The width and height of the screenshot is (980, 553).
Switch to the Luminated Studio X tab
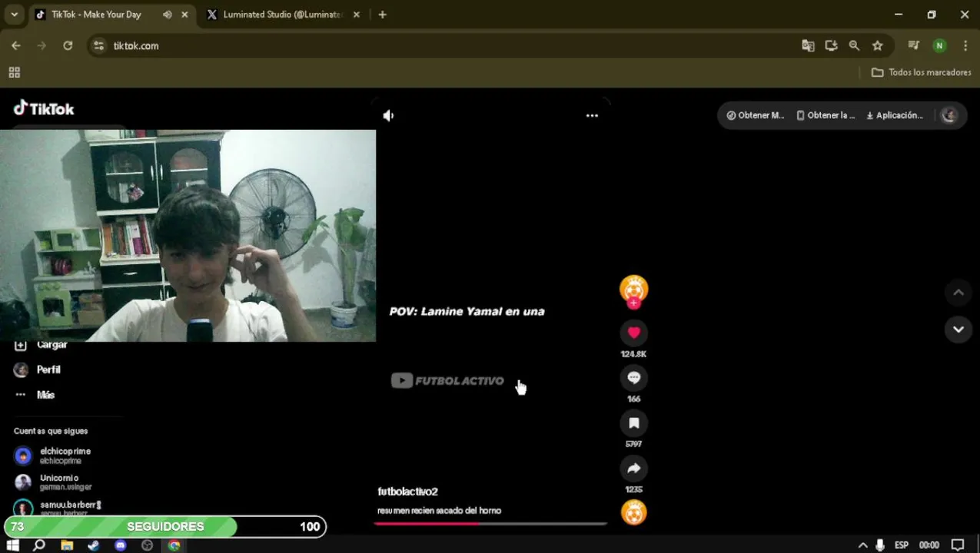point(282,15)
